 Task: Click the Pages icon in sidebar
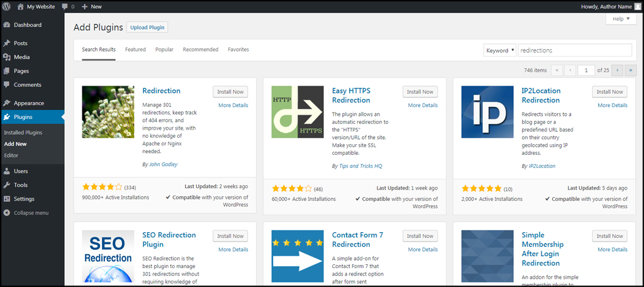[6, 71]
